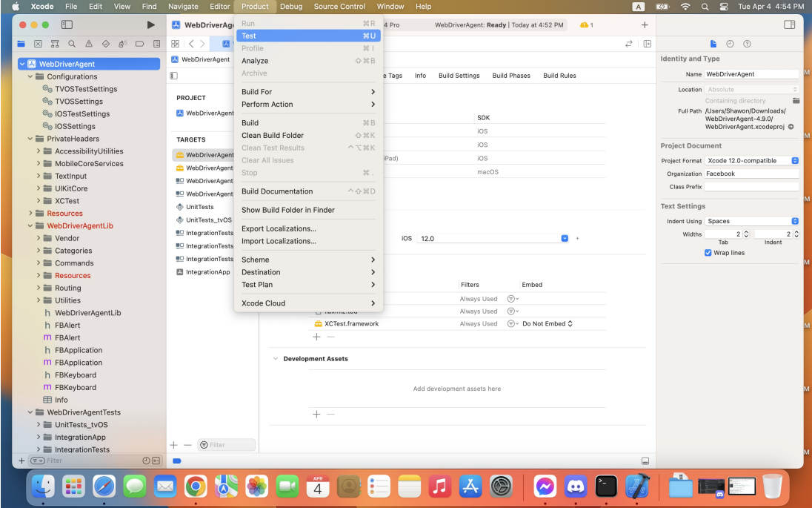The width and height of the screenshot is (812, 508).
Task: Adjust the Indent width stepper
Action: pyautogui.click(x=796, y=234)
